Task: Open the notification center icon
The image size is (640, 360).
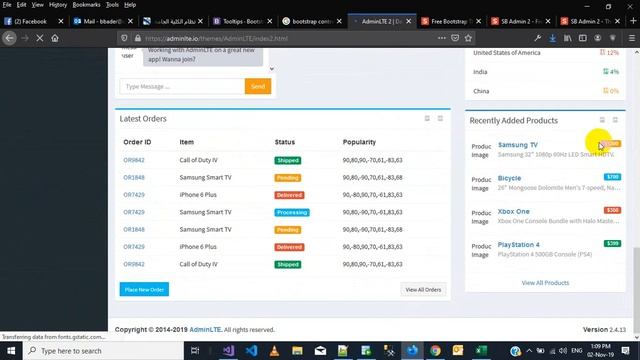Action: (625, 351)
